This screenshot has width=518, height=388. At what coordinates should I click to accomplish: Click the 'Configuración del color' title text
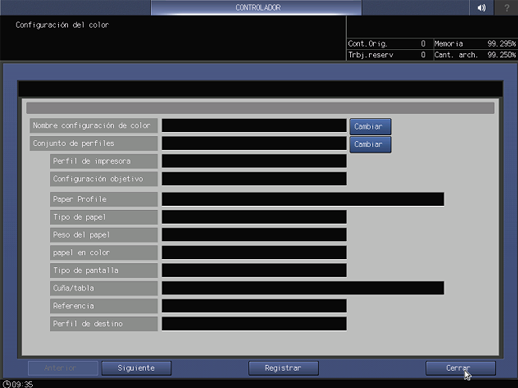click(x=62, y=25)
